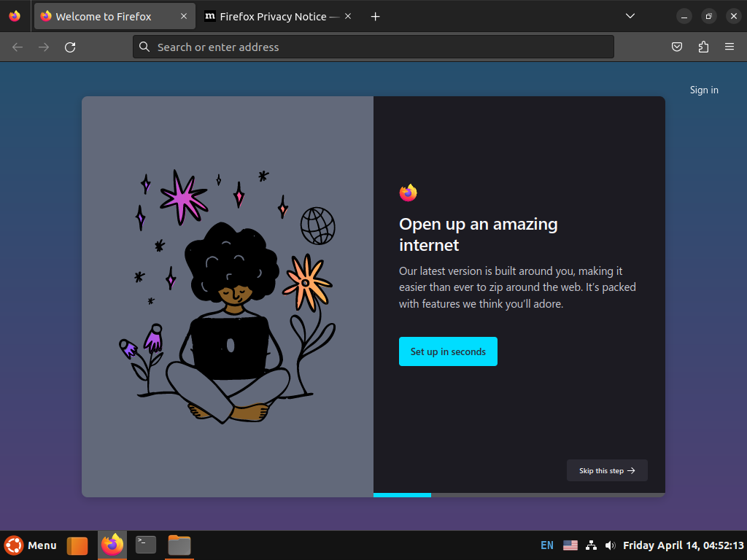The height and width of the screenshot is (560, 747).
Task: Click the Firefox icon in taskbar
Action: click(112, 545)
